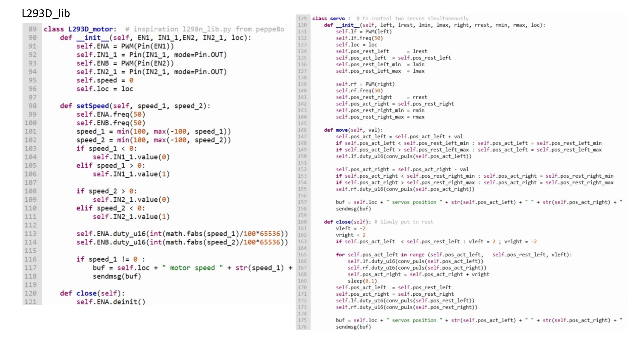Click 'servos position' buf line 157
The height and width of the screenshot is (362, 644).
click(479, 202)
